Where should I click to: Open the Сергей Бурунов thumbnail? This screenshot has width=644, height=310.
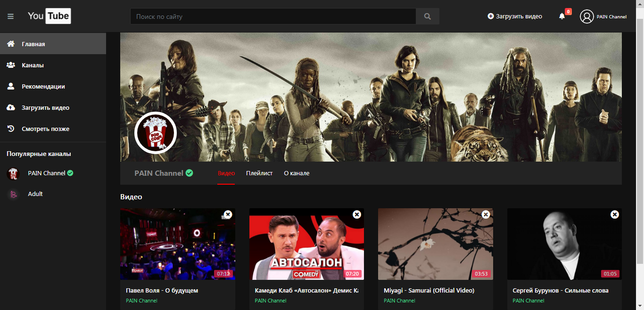tap(564, 244)
